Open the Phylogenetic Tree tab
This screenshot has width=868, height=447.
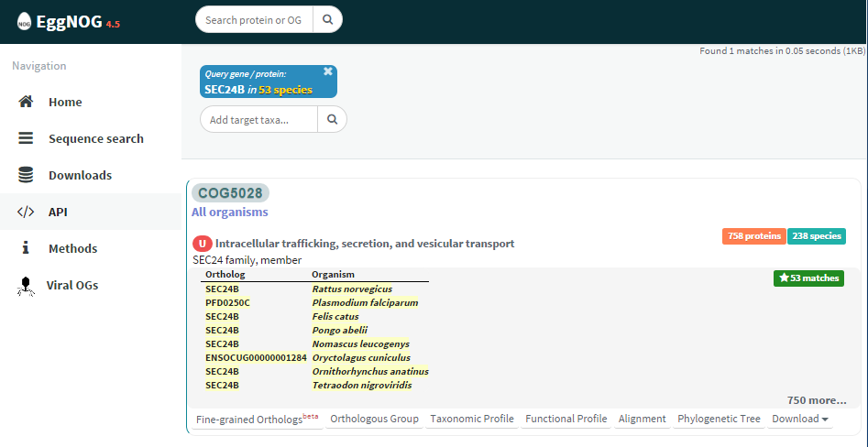(719, 419)
